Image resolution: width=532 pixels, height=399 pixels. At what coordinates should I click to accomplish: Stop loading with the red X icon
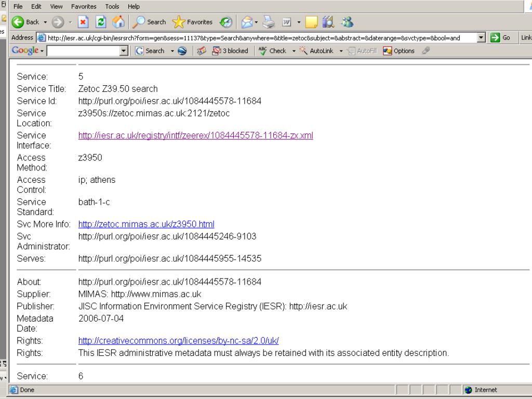83,22
